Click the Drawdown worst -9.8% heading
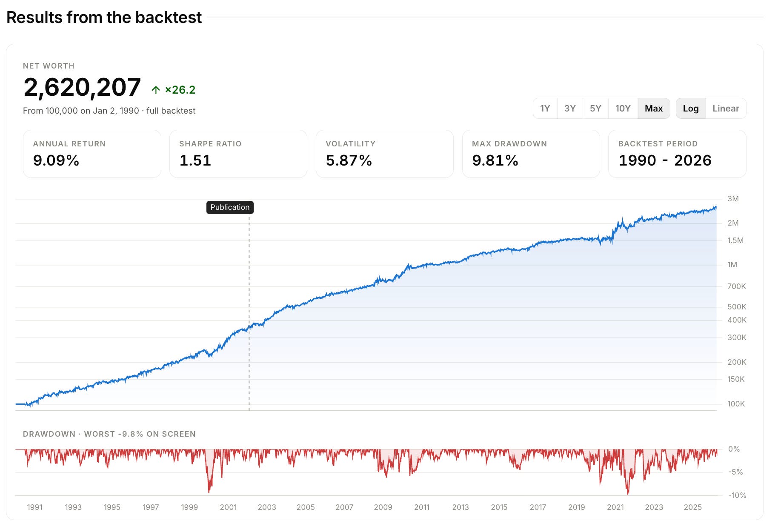This screenshot has height=532, width=778. click(x=109, y=434)
